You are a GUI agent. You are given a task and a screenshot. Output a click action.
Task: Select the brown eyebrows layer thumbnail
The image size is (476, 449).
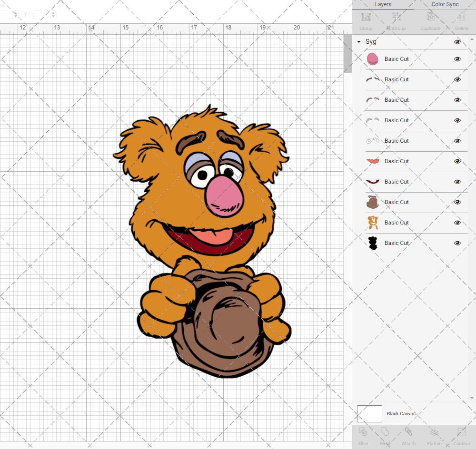[x=373, y=79]
